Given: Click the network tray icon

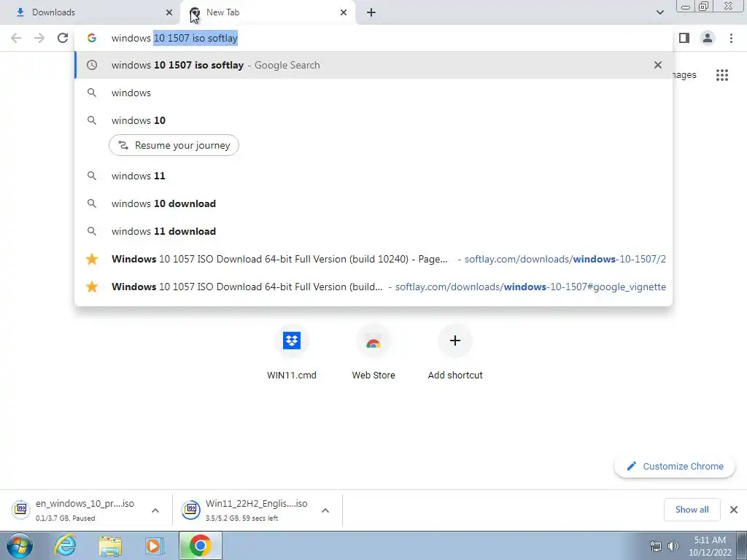Looking at the screenshot, I should click(656, 546).
